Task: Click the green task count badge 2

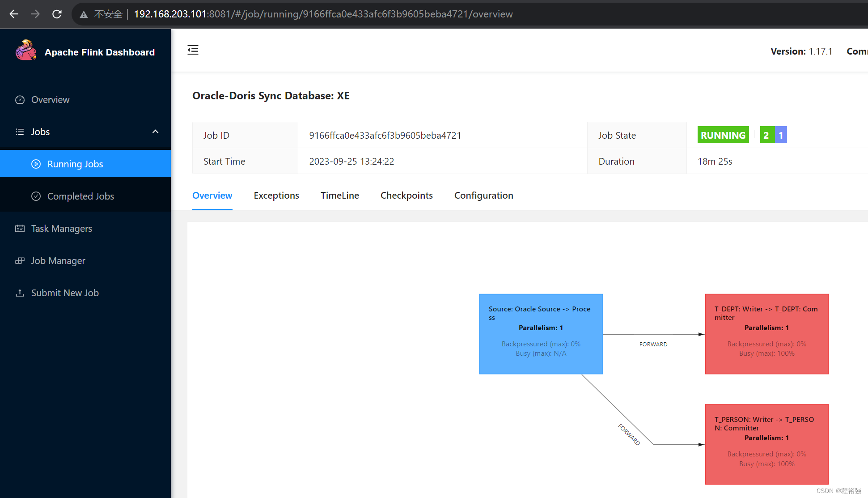Action: [766, 135]
